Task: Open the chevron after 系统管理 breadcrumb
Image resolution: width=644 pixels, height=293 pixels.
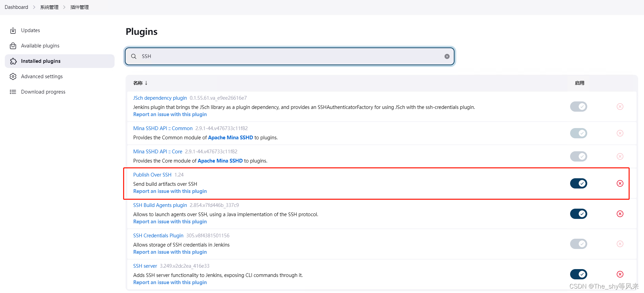Action: [x=64, y=7]
